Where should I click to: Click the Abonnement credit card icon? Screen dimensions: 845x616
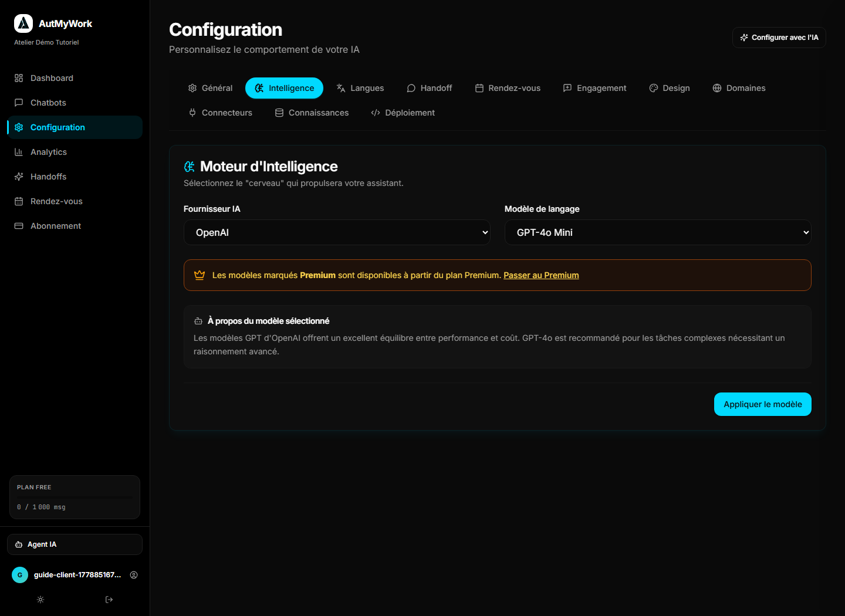pos(19,226)
